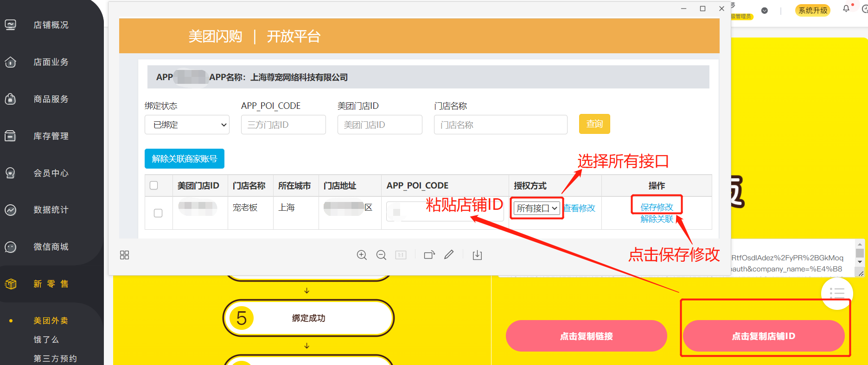Click 解除关联商家账号 button
Screen dimensions: 868x365
185,158
